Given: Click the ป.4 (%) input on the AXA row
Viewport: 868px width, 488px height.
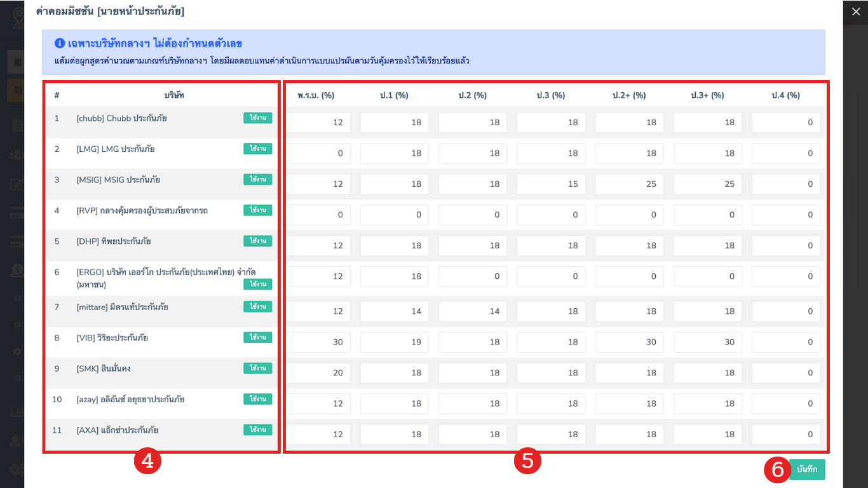Looking at the screenshot, I should pyautogui.click(x=786, y=435).
